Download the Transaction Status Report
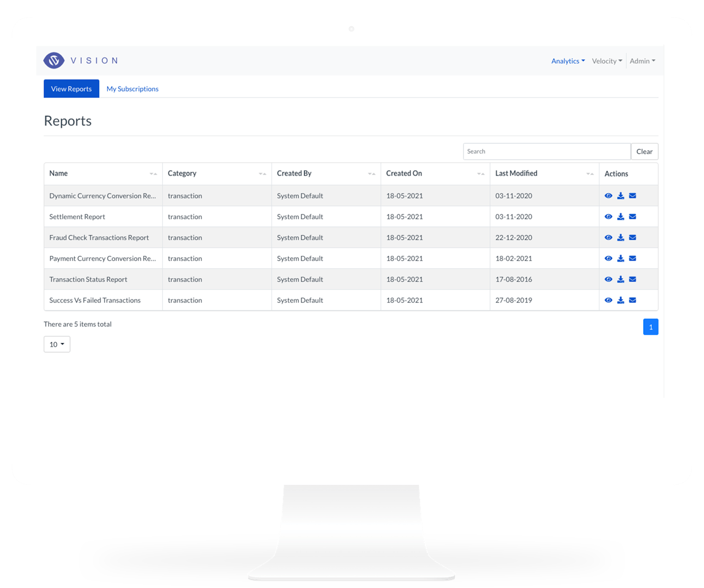The height and width of the screenshot is (588, 704). pos(620,279)
